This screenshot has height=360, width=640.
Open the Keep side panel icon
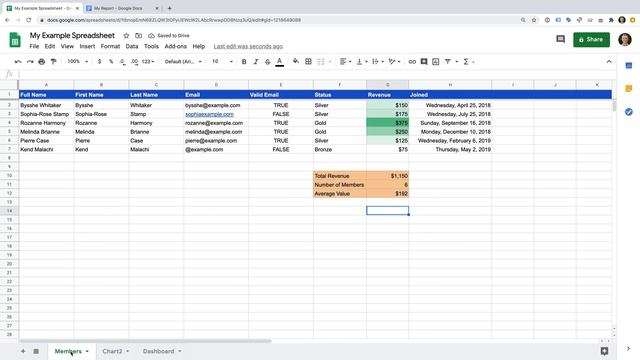click(629, 89)
